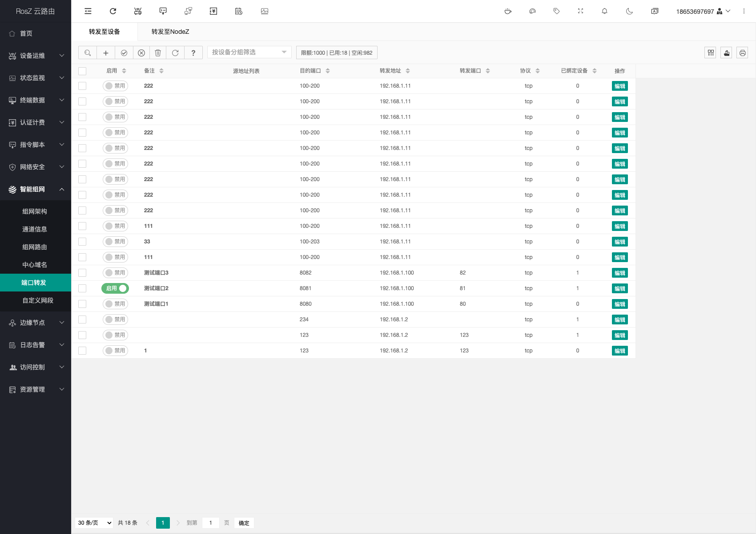The image size is (756, 534).
Task: Click the printer icon at right
Action: pos(742,53)
